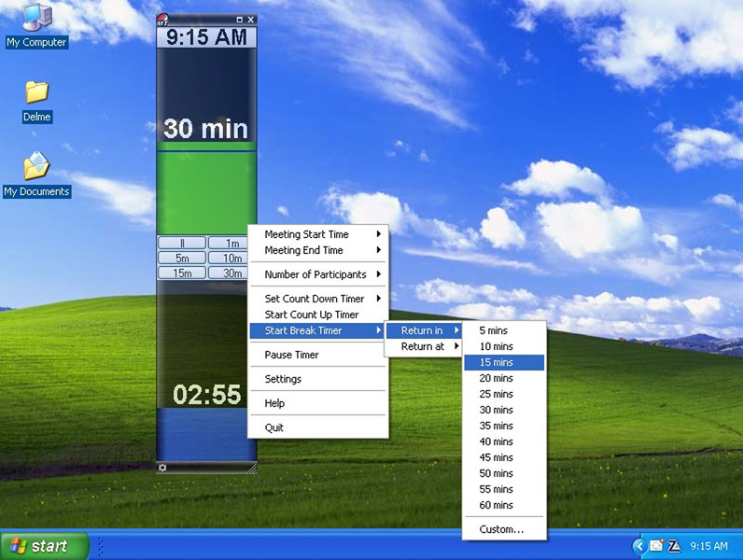
Task: Select 55 mins break duration
Action: coord(504,489)
